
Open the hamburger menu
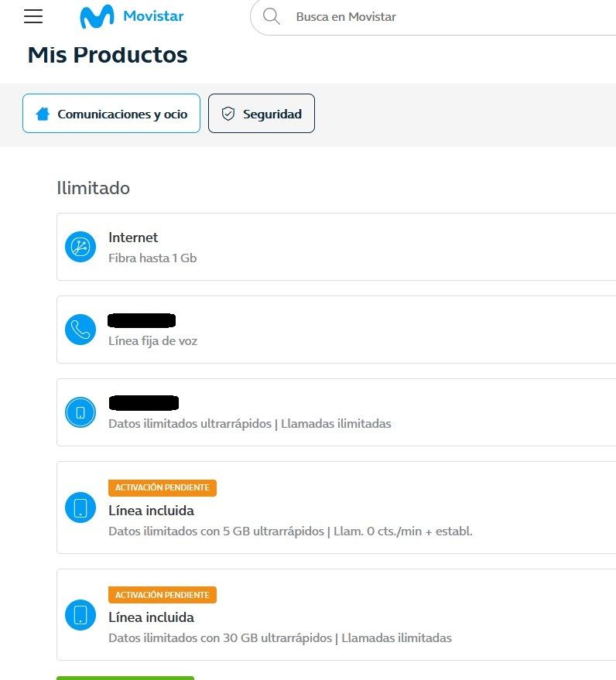click(x=33, y=16)
